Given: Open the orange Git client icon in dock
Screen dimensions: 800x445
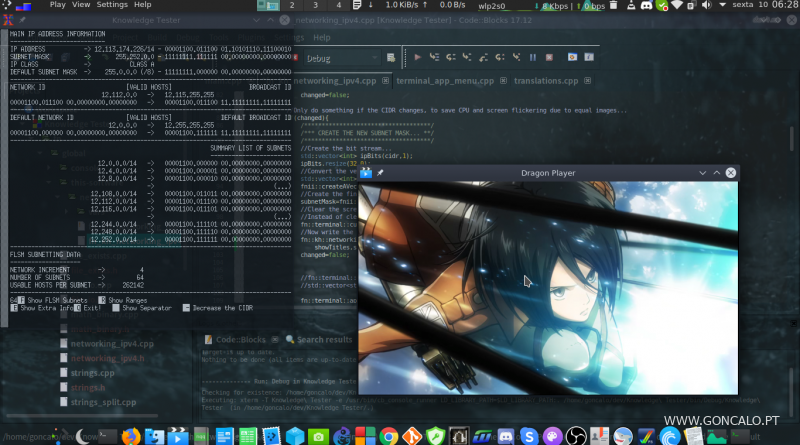Looking at the screenshot, I should coord(412,437).
